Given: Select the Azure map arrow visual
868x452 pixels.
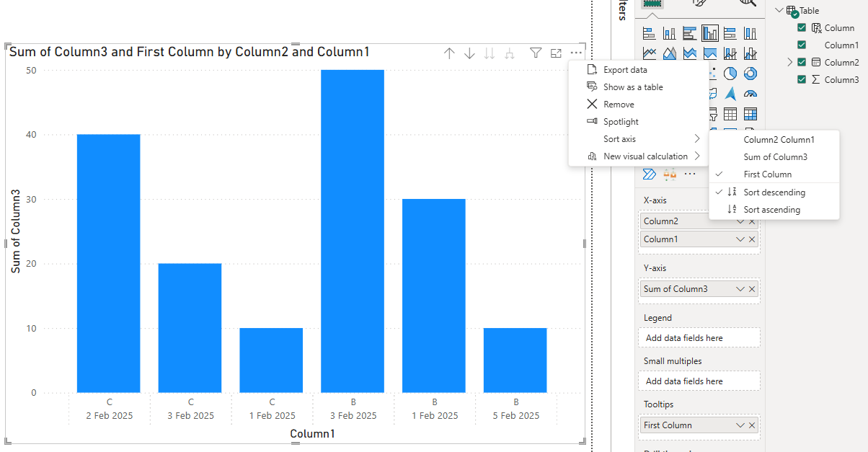Looking at the screenshot, I should [x=730, y=94].
